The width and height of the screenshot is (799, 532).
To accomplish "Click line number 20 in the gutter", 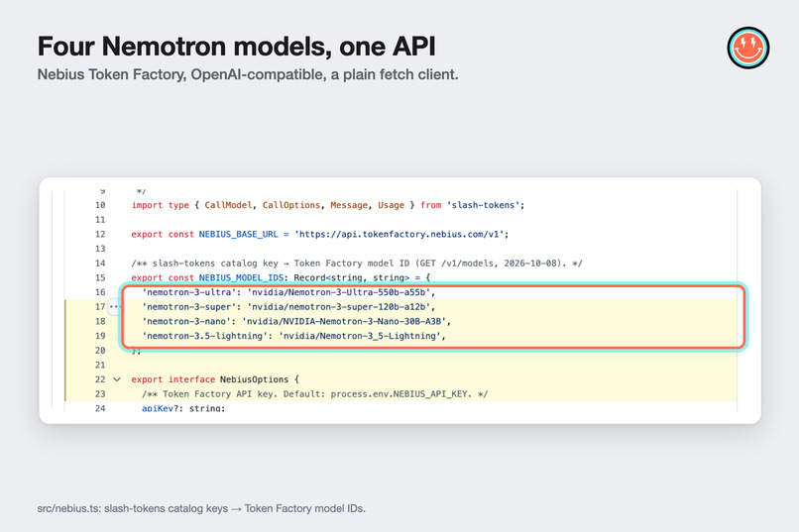I will click(100, 351).
